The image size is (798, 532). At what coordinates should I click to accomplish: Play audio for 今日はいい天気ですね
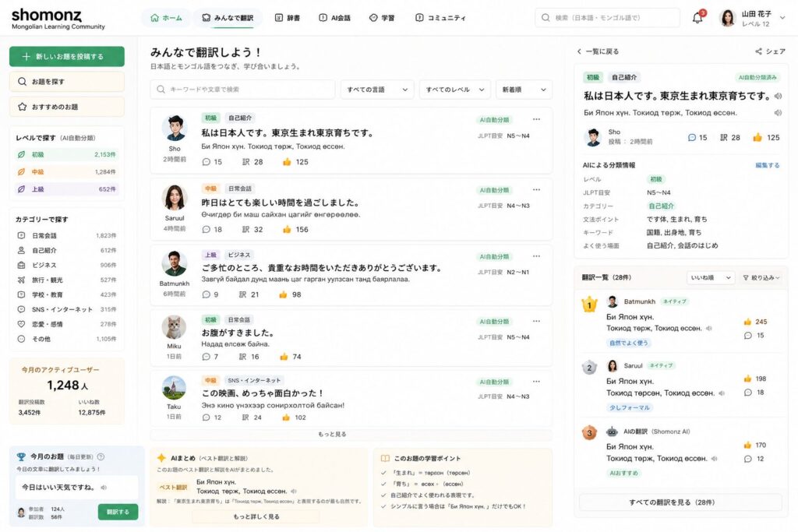[x=104, y=488]
